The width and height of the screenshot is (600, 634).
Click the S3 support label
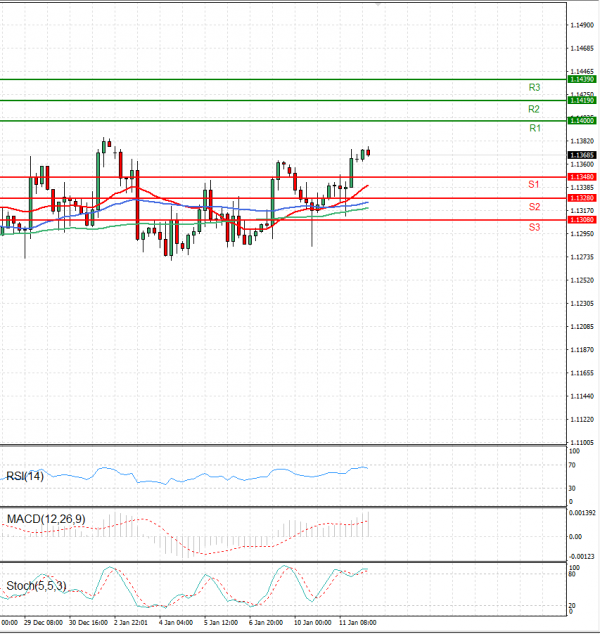click(534, 227)
